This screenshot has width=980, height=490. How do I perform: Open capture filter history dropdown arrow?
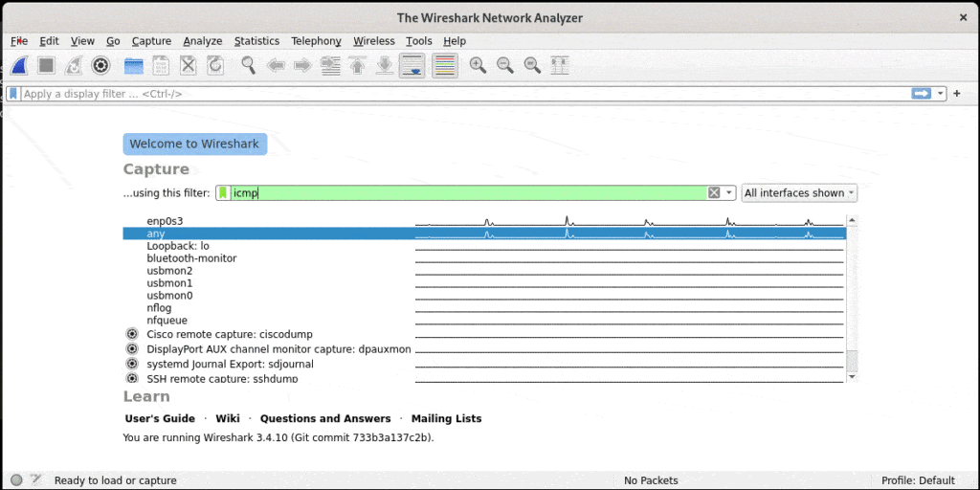click(x=728, y=193)
